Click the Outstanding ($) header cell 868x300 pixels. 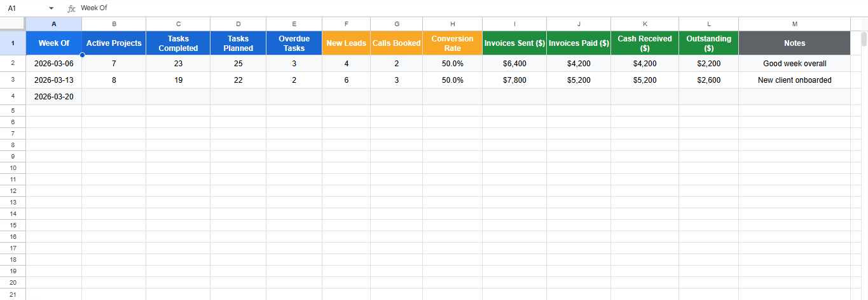pyautogui.click(x=708, y=43)
